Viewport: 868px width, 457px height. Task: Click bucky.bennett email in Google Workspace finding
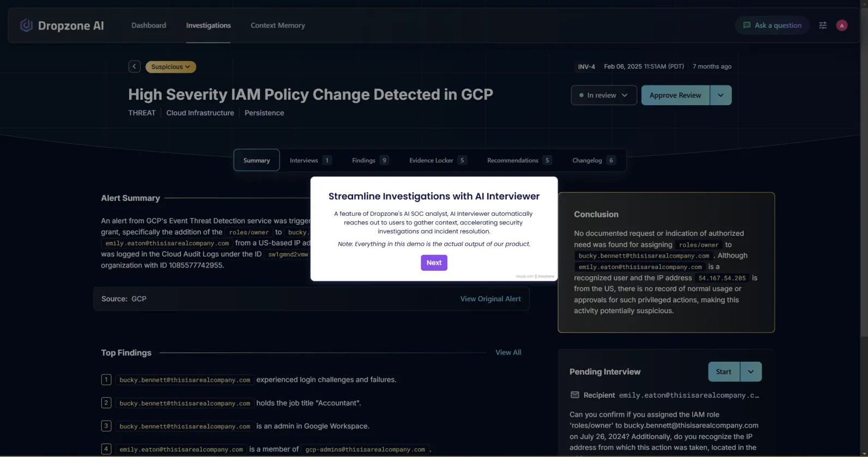pyautogui.click(x=185, y=426)
